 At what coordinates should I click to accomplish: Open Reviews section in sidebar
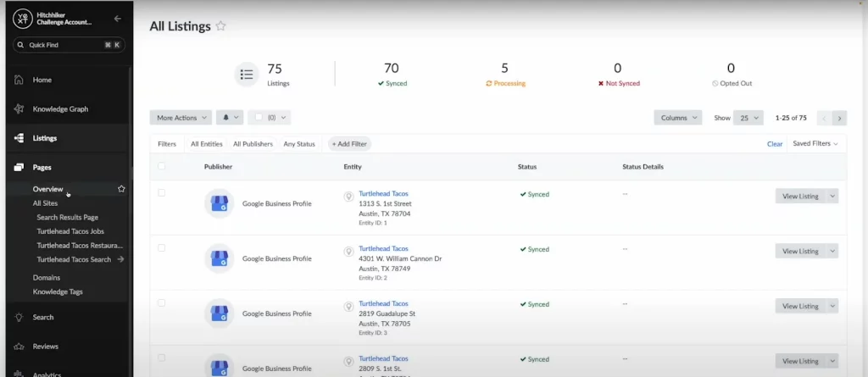[46, 347]
